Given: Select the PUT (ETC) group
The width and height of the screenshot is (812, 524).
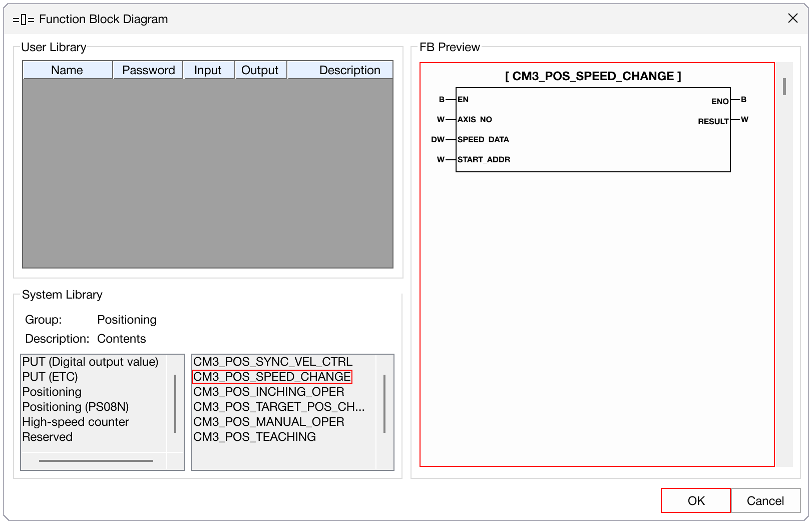Looking at the screenshot, I should (x=50, y=377).
